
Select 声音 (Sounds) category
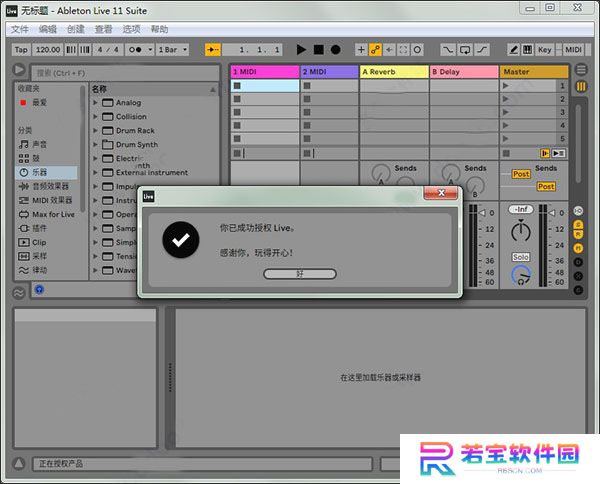tap(47, 144)
